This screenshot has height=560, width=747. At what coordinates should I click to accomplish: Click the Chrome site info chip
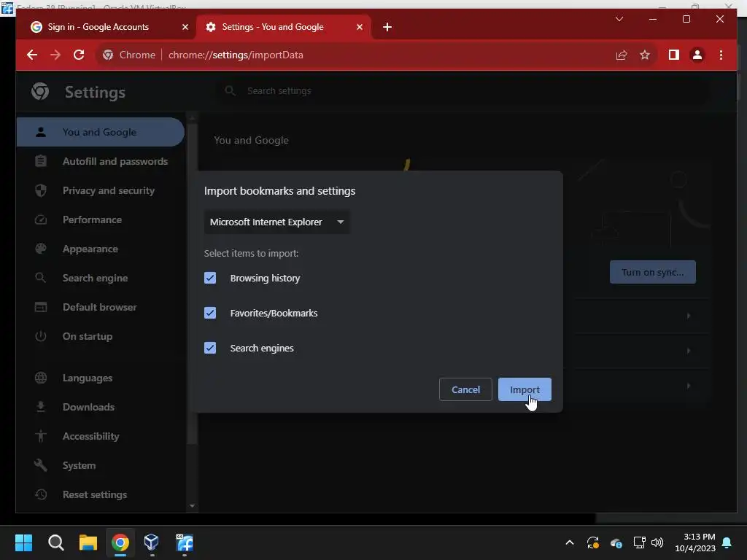pos(128,55)
